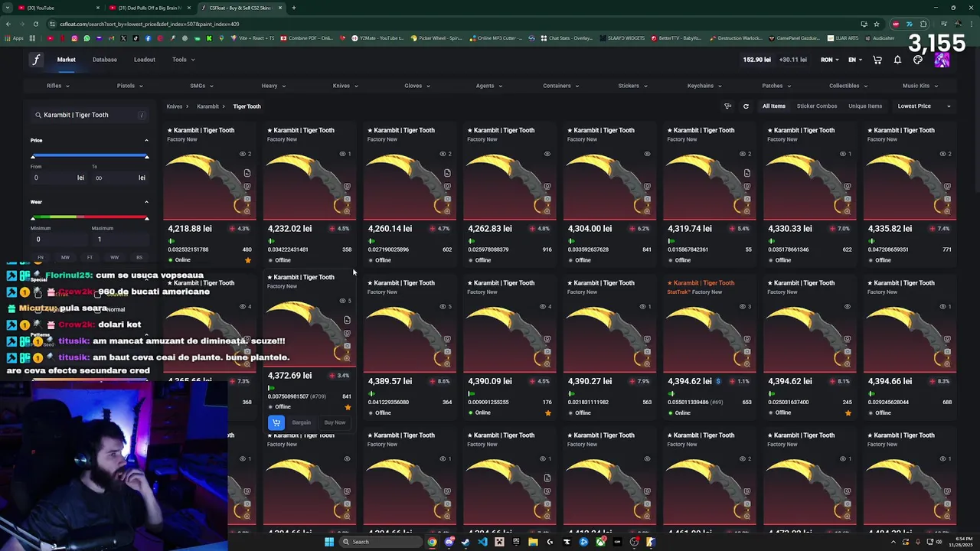Toggle watch eye on 4,304.00 lei listing

click(x=647, y=154)
